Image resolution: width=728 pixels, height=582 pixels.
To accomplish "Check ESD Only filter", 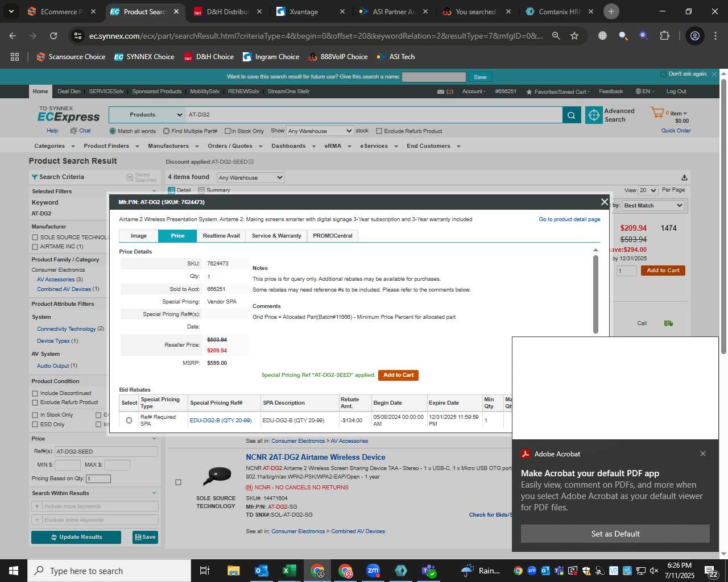I will [x=35, y=425].
